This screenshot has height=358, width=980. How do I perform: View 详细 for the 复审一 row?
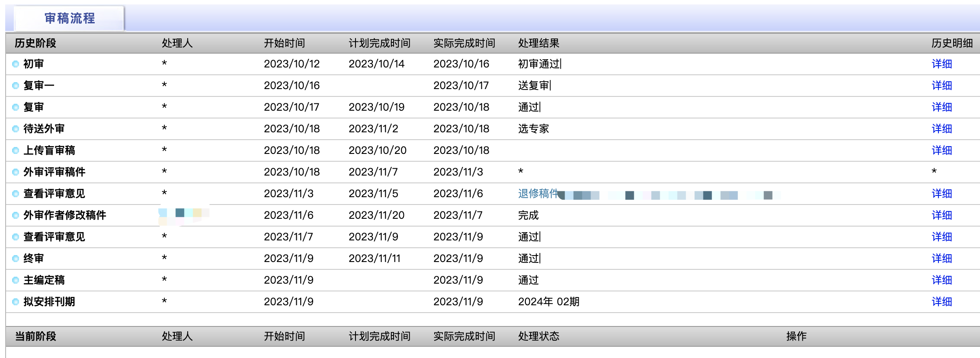pos(942,86)
